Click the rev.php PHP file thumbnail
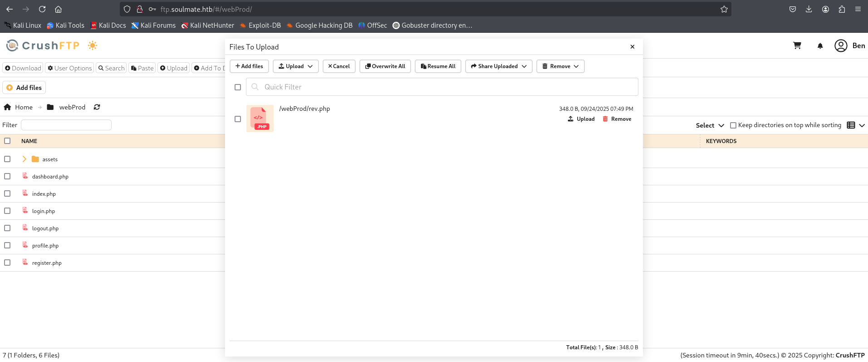This screenshot has height=362, width=868. pyautogui.click(x=260, y=119)
